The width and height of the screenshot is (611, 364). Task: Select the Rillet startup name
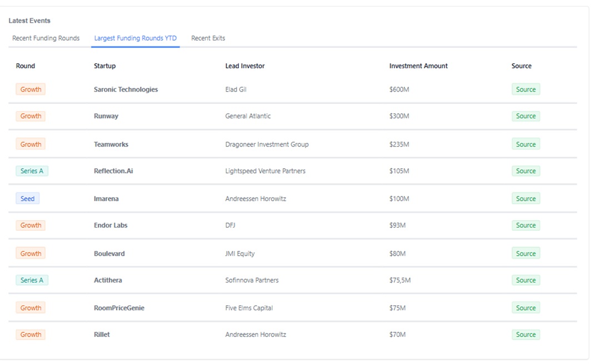click(x=102, y=335)
